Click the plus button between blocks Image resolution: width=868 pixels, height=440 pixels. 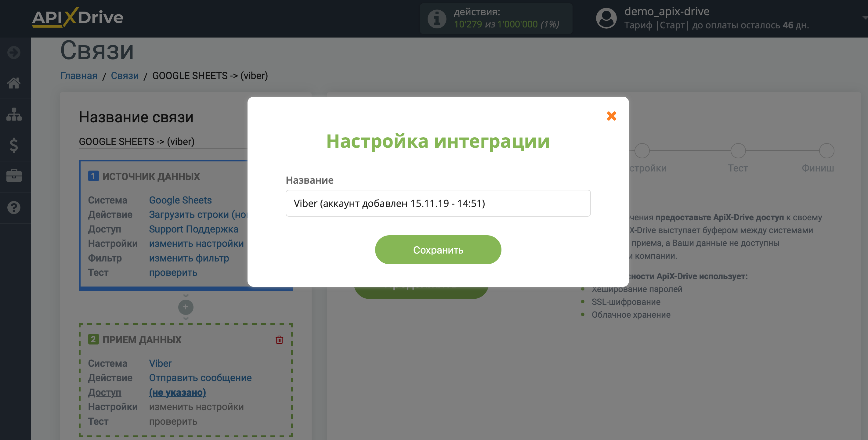click(185, 307)
